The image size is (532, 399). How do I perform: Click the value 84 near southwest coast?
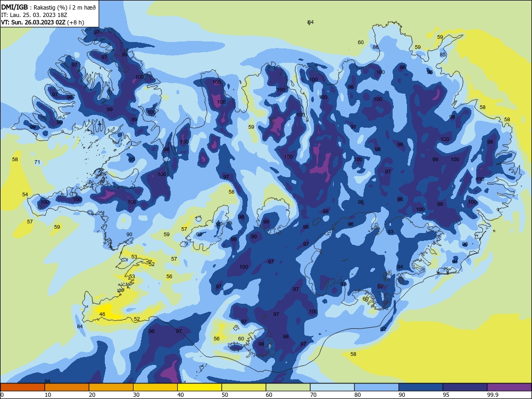[80, 327]
